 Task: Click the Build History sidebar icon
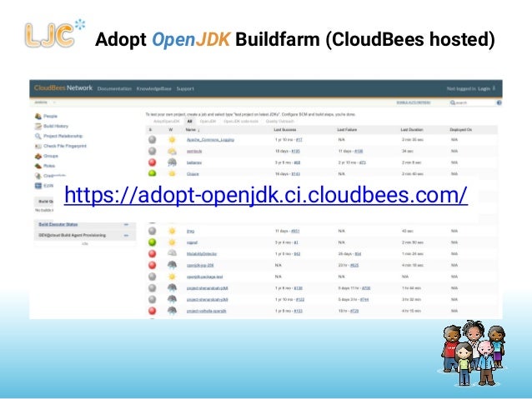point(38,126)
